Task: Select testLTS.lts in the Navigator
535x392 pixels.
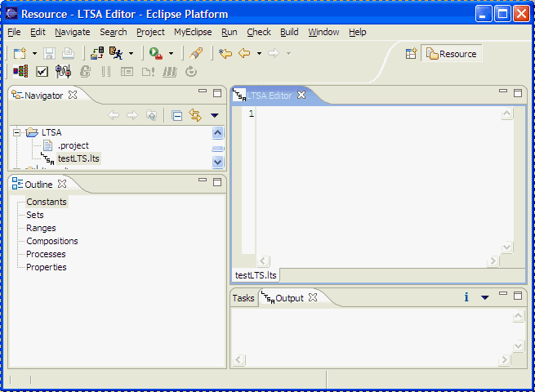Action: click(x=78, y=158)
